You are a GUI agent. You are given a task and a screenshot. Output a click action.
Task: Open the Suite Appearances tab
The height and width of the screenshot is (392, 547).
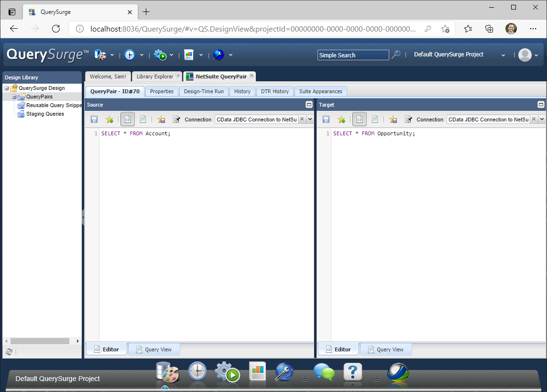click(x=320, y=91)
